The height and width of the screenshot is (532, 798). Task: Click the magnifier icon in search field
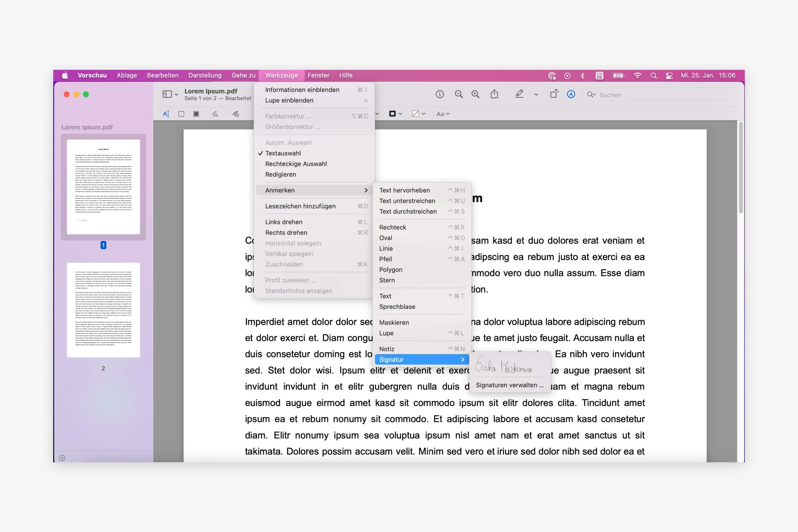591,95
